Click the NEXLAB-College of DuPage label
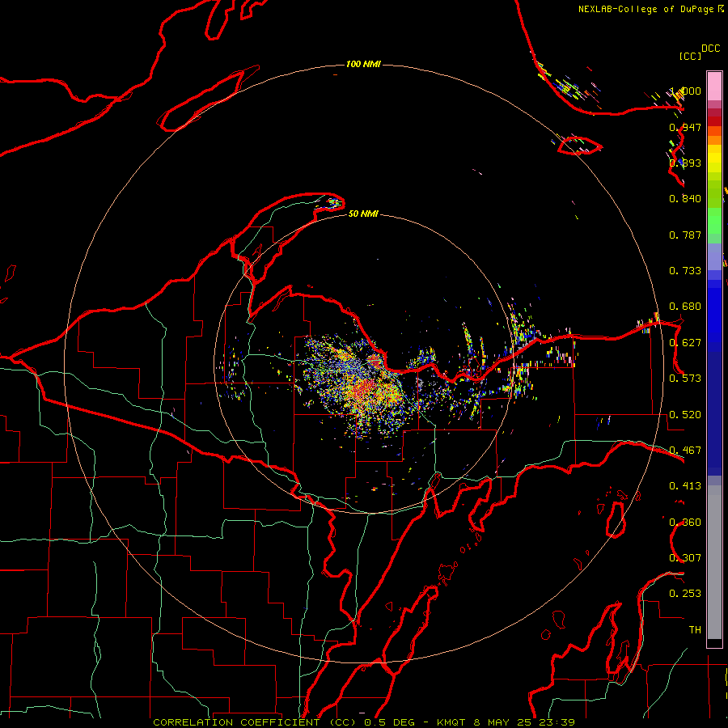Viewport: 728px width, 728px height. coord(645,9)
